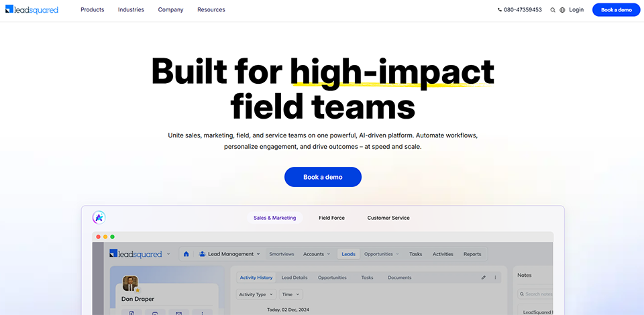Click the yellow window dot in demo

105,237
